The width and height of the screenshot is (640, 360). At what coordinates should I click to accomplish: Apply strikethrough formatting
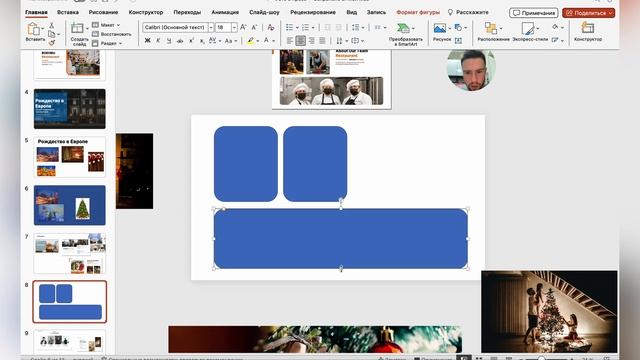click(180, 41)
